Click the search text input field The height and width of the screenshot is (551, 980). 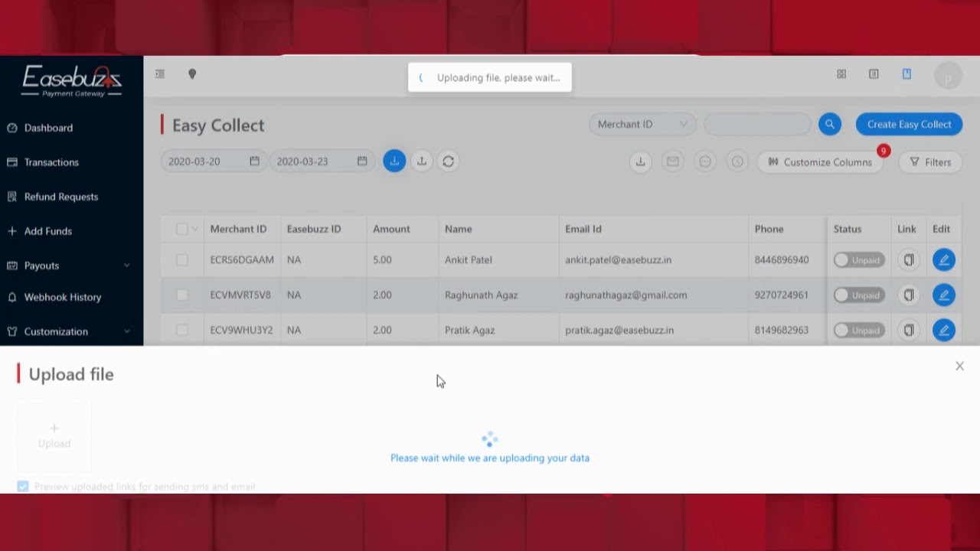point(757,124)
